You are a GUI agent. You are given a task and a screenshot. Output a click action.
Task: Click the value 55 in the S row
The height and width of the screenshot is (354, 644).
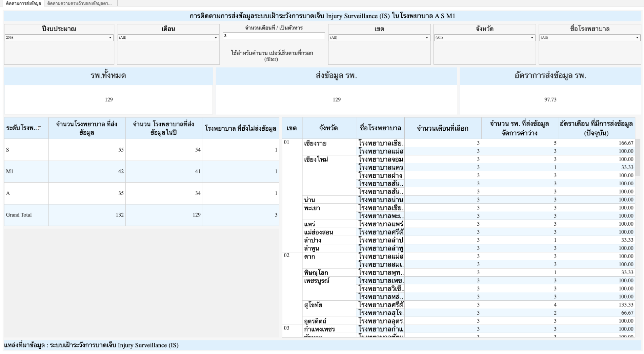pos(121,150)
